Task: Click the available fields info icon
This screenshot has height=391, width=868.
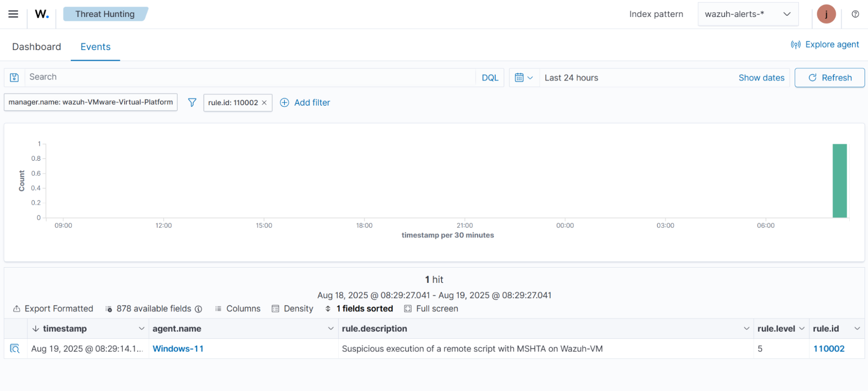Action: coord(198,309)
